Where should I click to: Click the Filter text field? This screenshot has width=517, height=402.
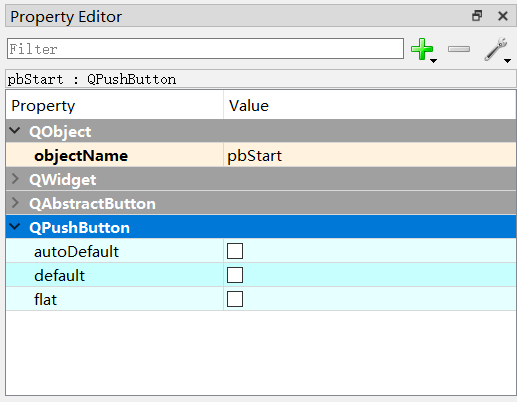(x=205, y=49)
